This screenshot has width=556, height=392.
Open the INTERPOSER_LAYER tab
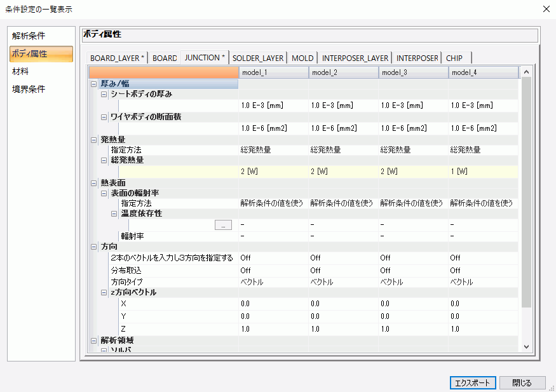(x=354, y=58)
